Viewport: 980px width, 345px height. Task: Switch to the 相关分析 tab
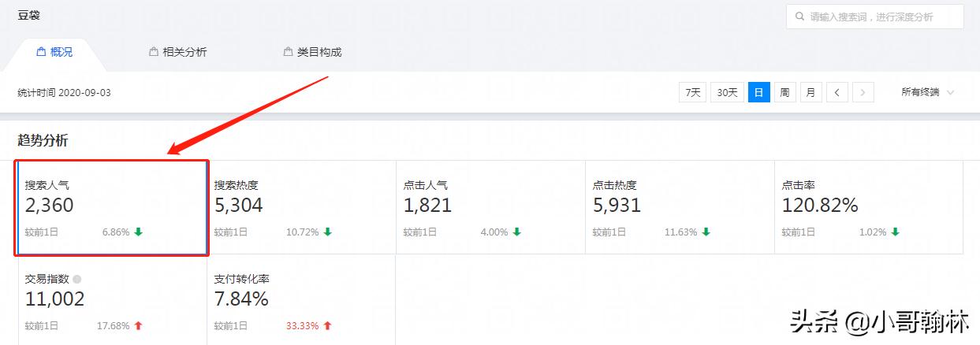[x=177, y=52]
